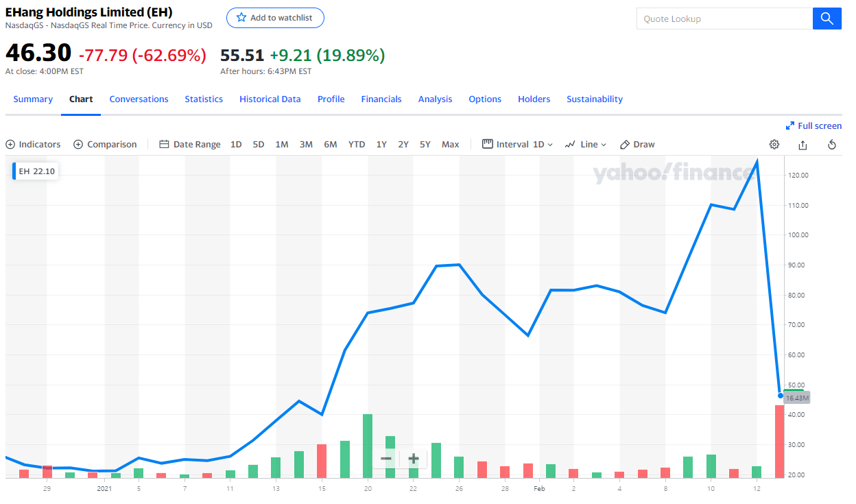Viewport: 856px width, 504px height.
Task: Open the Date Range picker
Action: point(190,144)
